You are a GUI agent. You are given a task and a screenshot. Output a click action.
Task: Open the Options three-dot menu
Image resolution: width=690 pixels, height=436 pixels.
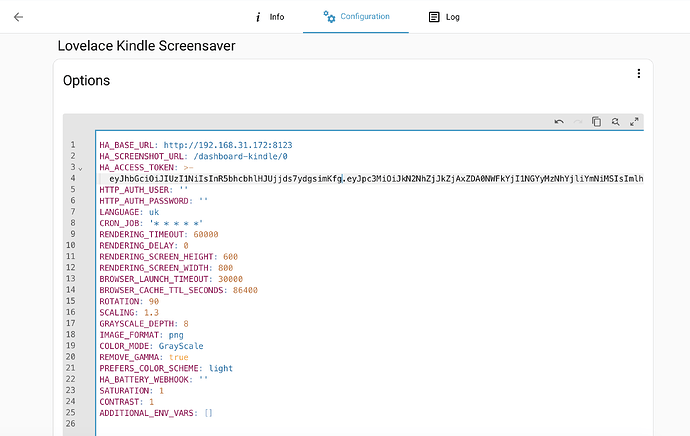click(639, 73)
